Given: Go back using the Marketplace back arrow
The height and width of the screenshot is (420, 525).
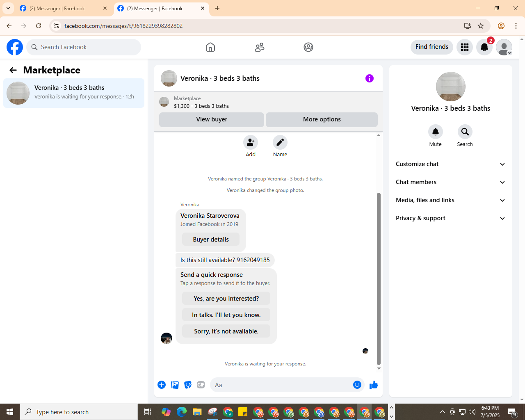Looking at the screenshot, I should point(13,70).
